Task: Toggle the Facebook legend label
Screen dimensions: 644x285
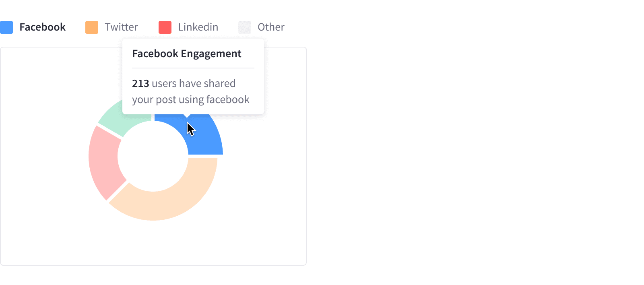Action: [x=42, y=27]
